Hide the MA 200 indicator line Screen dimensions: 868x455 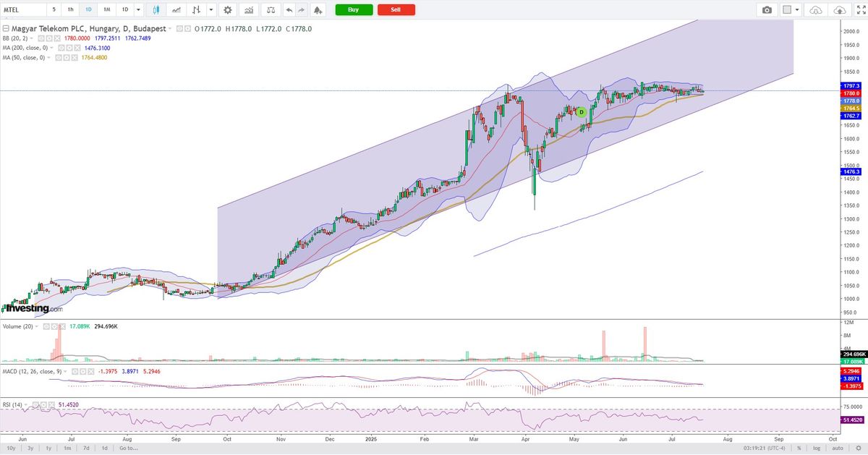click(62, 48)
